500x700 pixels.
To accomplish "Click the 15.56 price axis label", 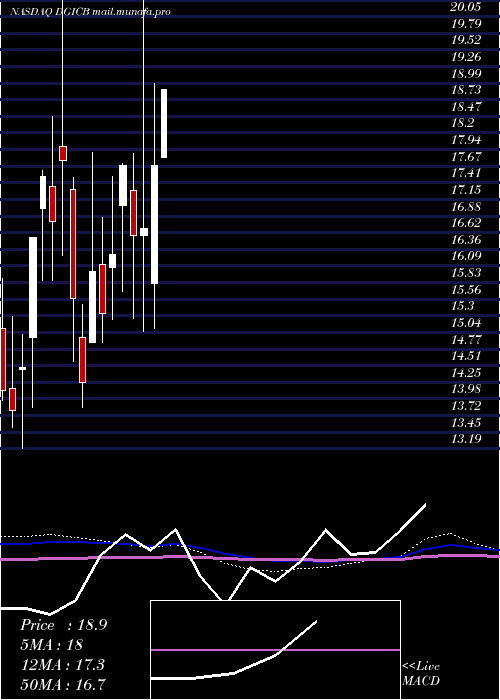I will coord(466,289).
